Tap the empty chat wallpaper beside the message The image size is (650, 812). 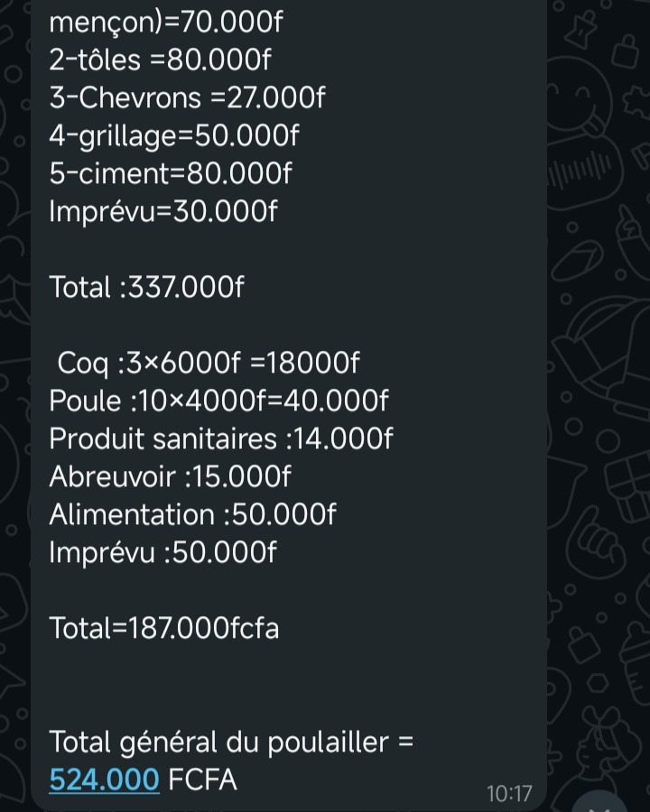[596, 363]
